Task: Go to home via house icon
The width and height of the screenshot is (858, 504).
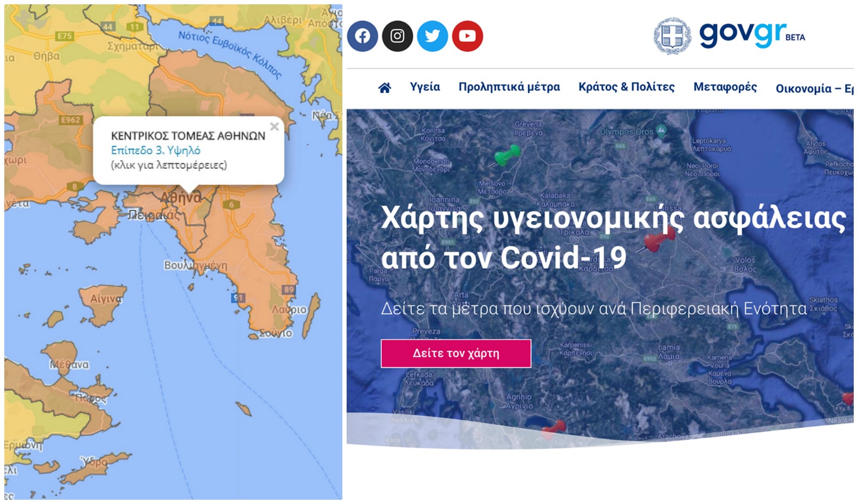Action: point(385,88)
